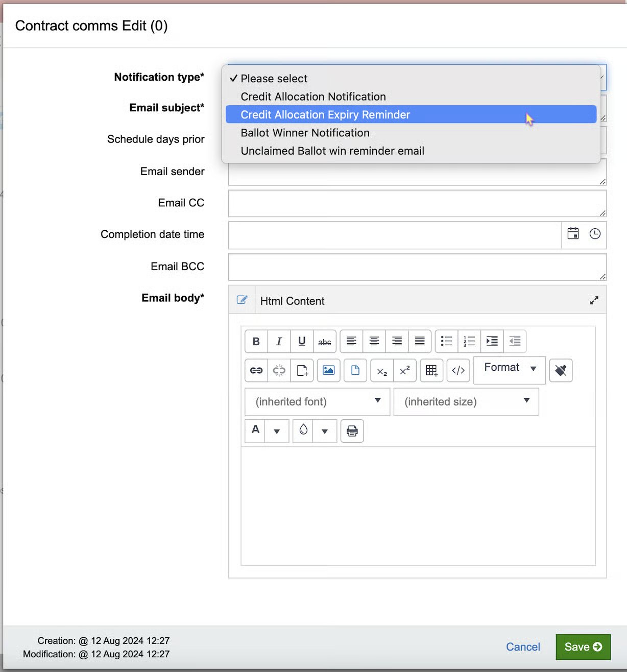Screen dimensions: 627x672
Task: Insert hyperlink icon
Action: [256, 370]
